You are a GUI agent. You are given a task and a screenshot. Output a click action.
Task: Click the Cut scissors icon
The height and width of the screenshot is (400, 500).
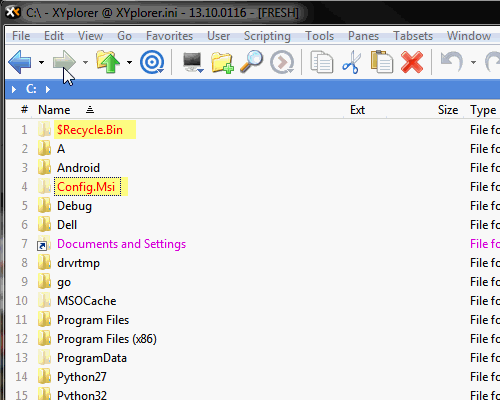pyautogui.click(x=352, y=62)
